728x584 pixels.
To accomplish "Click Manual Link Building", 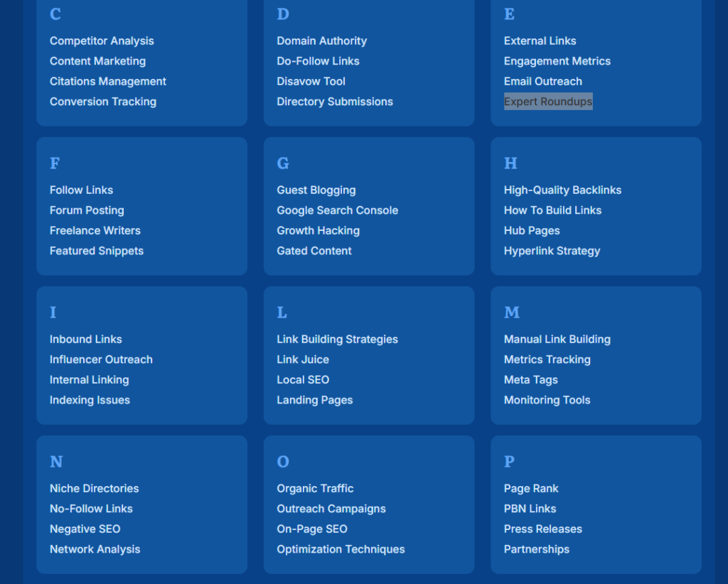I will point(557,339).
